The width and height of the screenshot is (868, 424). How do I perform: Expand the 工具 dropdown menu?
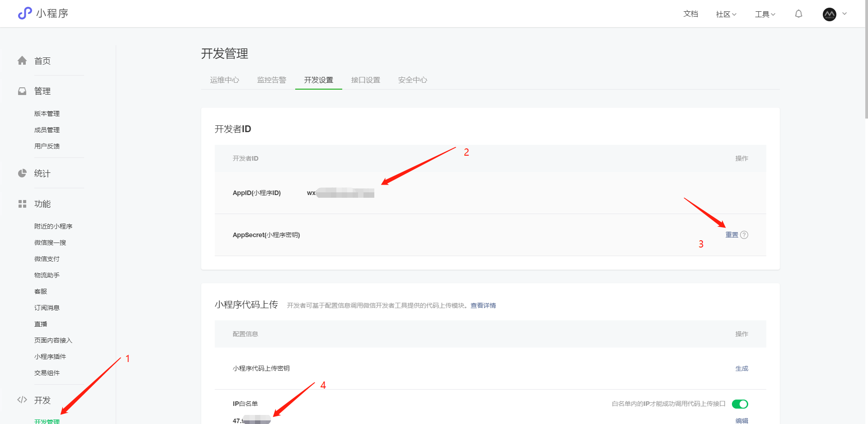pos(765,14)
